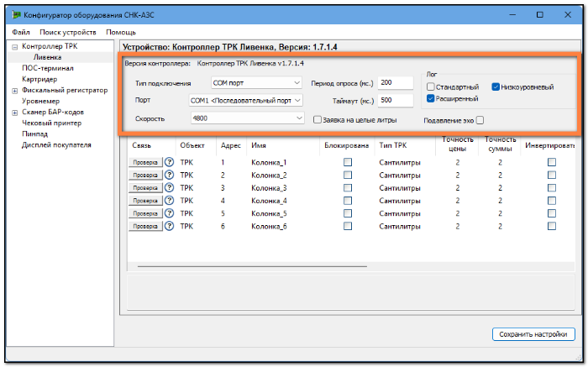This screenshot has width=588, height=367.
Task: Click the Проверка button for Колонка_1
Action: 145,162
